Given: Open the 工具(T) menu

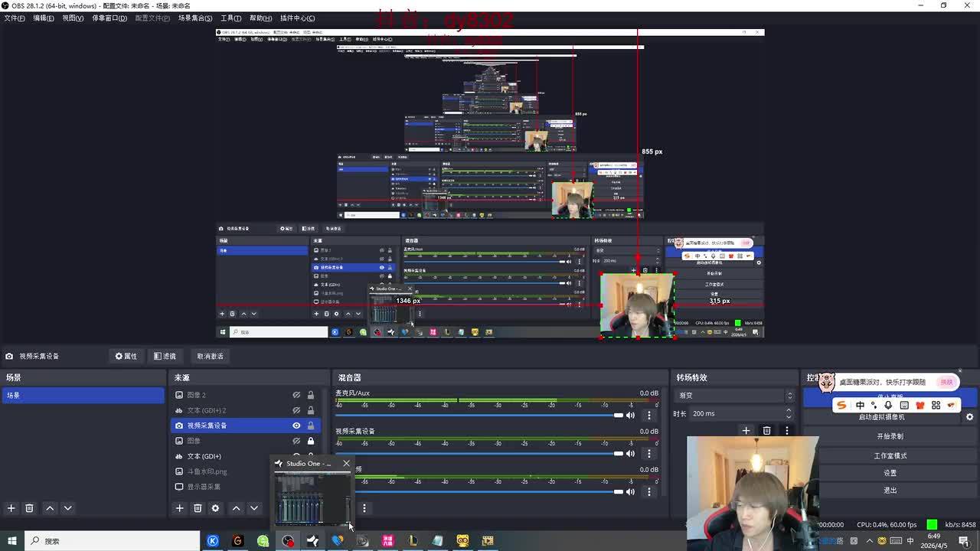Looking at the screenshot, I should 230,18.
